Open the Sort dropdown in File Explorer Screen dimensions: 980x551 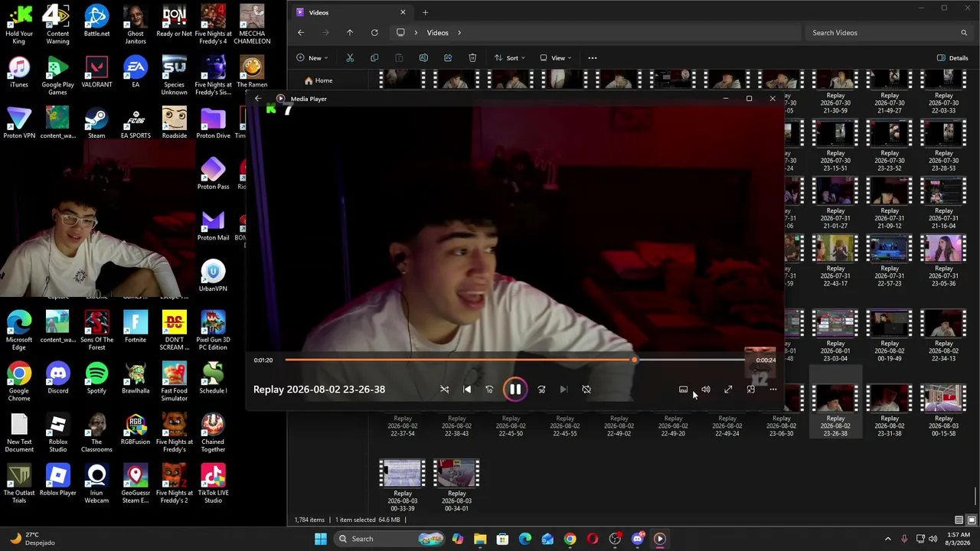point(509,58)
